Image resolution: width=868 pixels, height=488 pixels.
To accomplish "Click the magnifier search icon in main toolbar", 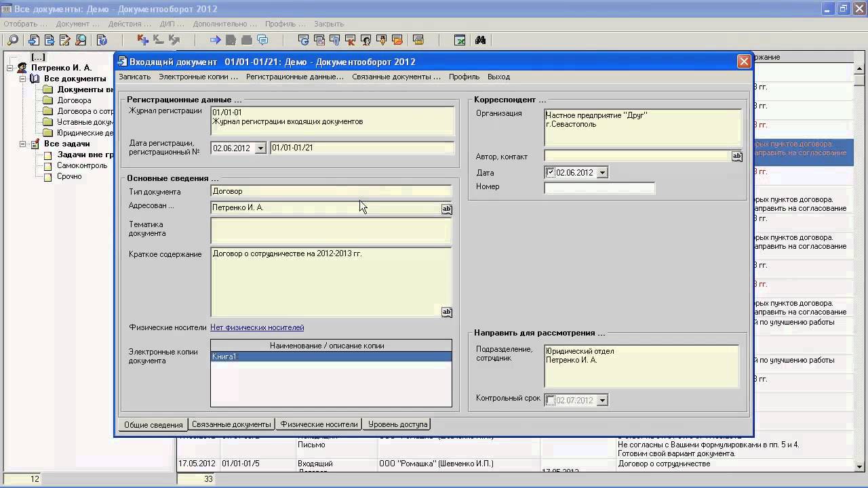I will click(13, 40).
